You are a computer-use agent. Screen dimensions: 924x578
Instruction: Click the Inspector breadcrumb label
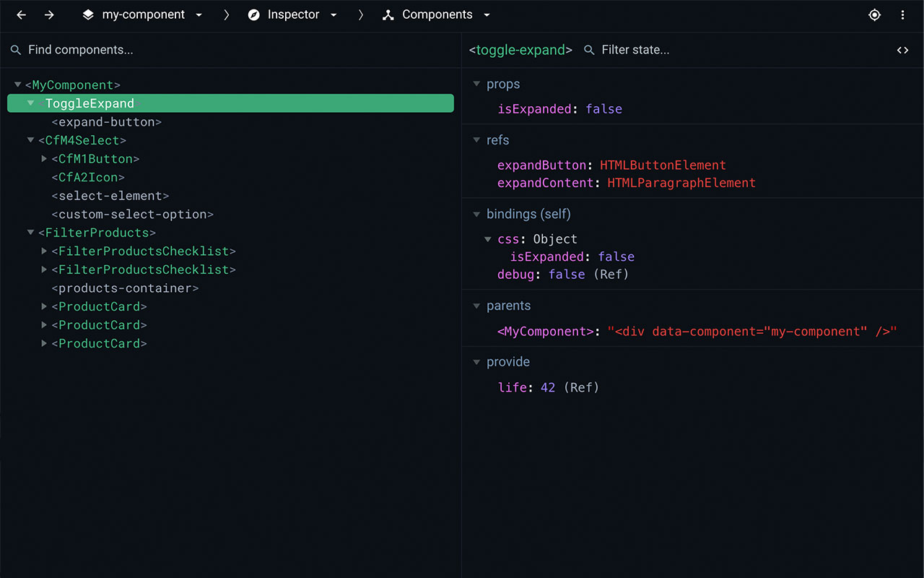[294, 14]
